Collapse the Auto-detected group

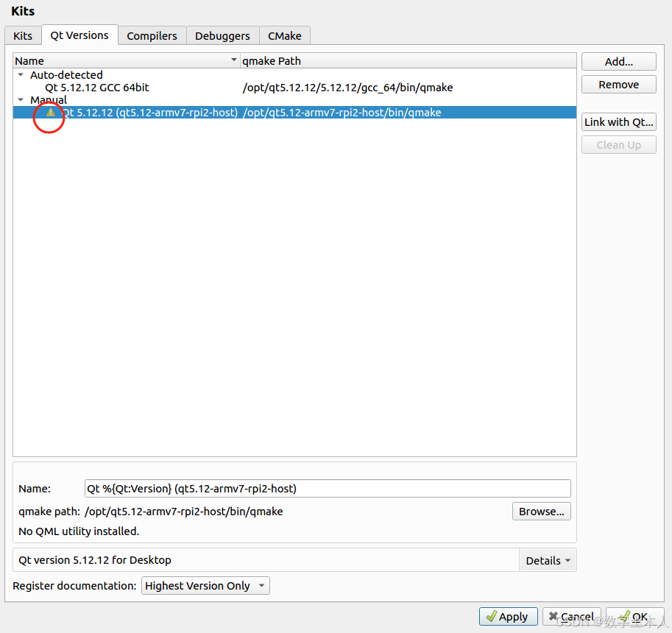21,74
